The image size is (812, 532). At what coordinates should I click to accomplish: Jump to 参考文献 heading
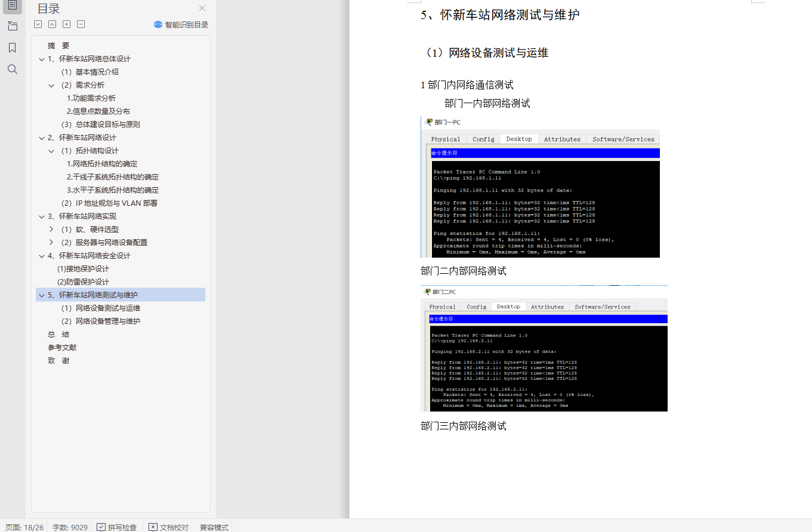click(x=62, y=348)
